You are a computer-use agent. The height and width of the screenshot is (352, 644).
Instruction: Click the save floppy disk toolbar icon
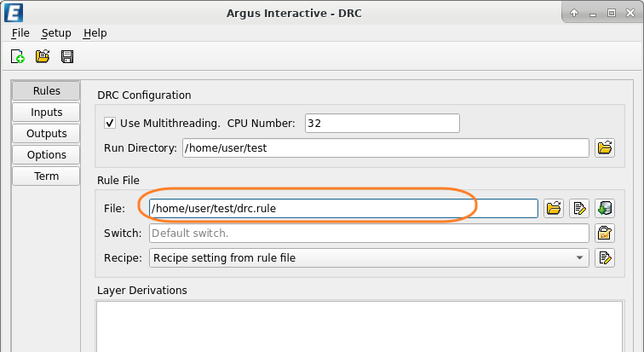67,57
